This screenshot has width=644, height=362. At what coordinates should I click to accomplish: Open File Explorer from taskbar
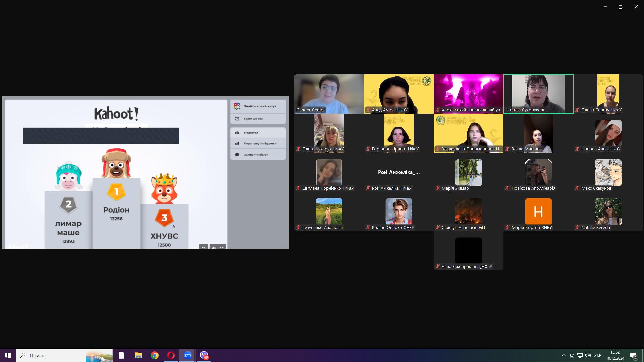[138, 355]
